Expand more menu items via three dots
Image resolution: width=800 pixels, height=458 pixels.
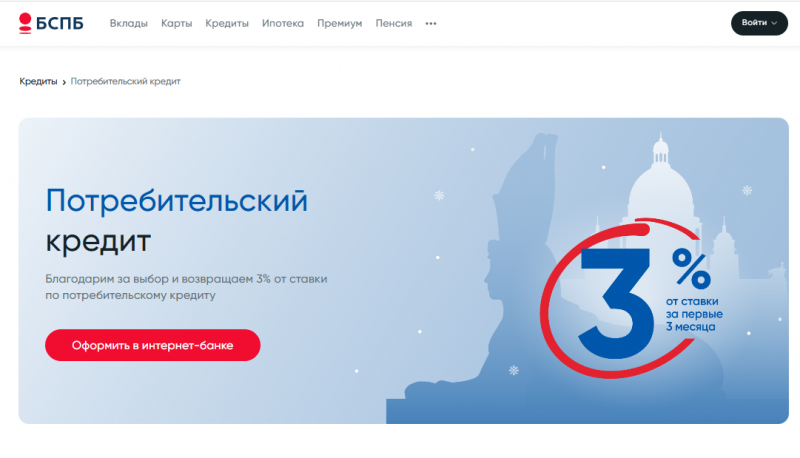click(x=431, y=23)
